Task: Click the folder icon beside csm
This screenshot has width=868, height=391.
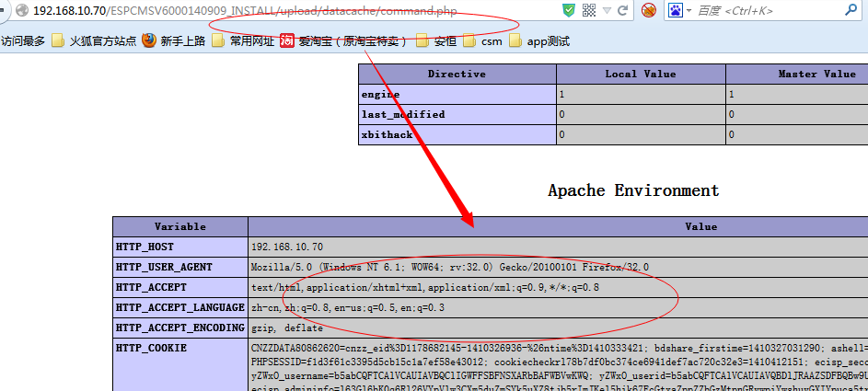Action: pyautogui.click(x=469, y=40)
